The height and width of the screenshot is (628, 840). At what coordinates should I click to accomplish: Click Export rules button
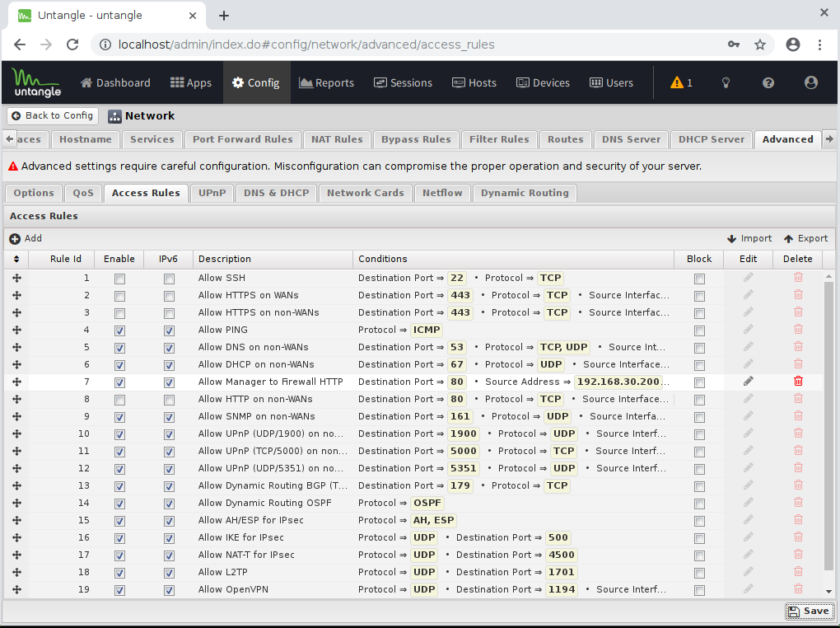[x=805, y=238]
